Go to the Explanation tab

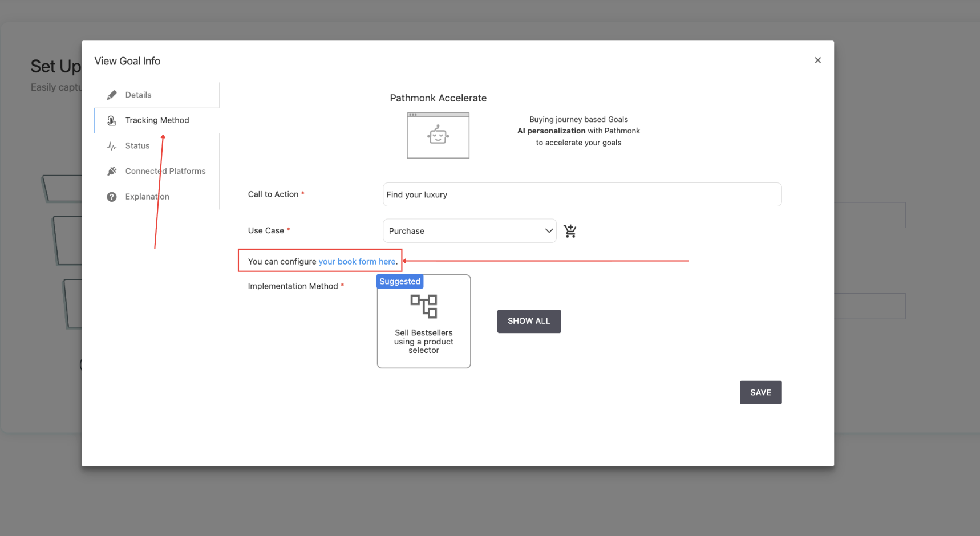tap(157, 197)
